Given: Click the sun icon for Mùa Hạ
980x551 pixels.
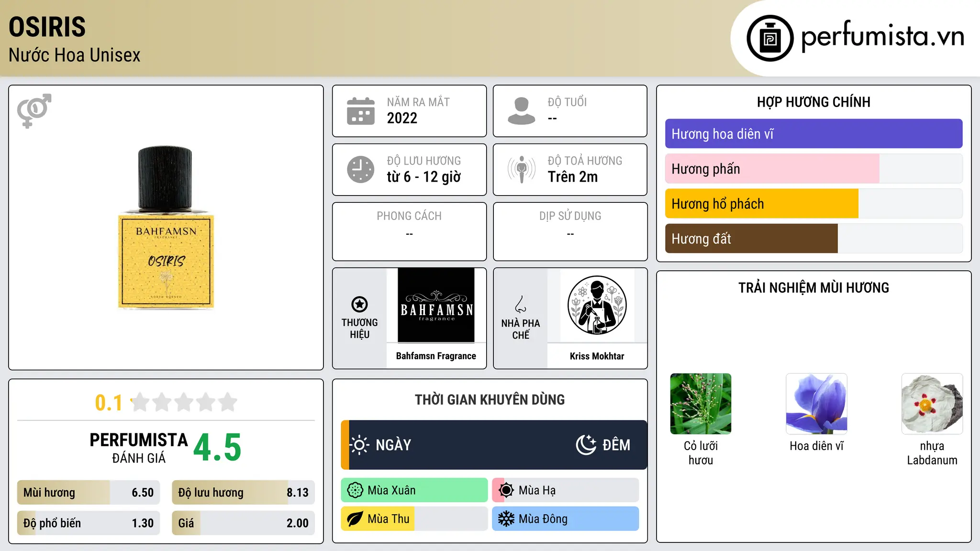Looking at the screenshot, I should 506,490.
